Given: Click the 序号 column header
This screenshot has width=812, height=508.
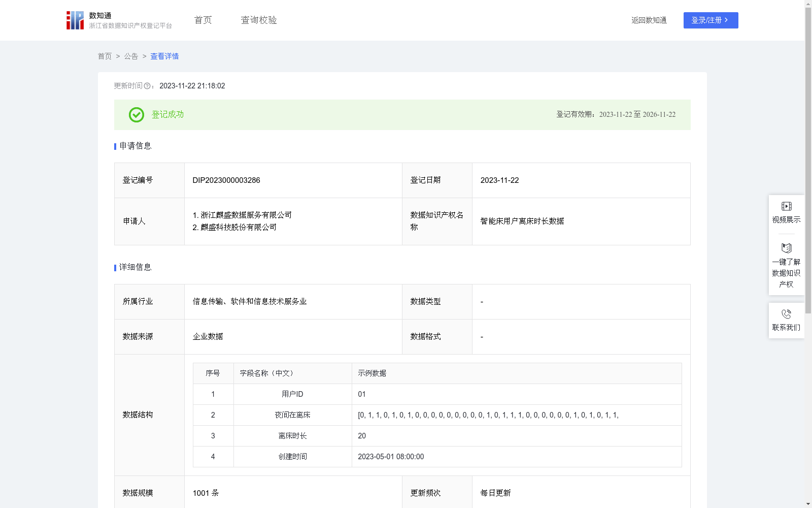Looking at the screenshot, I should 213,373.
